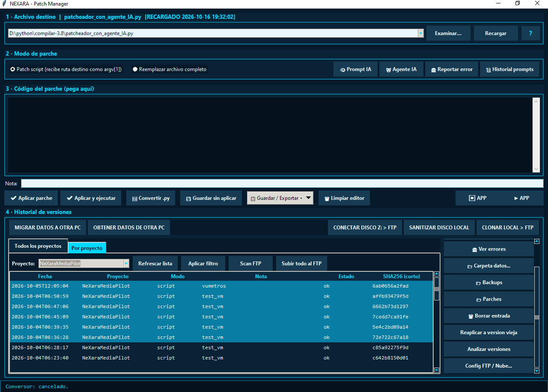This screenshot has width=548, height=392.
Task: Click Limpiar editor trash button
Action: point(344,198)
